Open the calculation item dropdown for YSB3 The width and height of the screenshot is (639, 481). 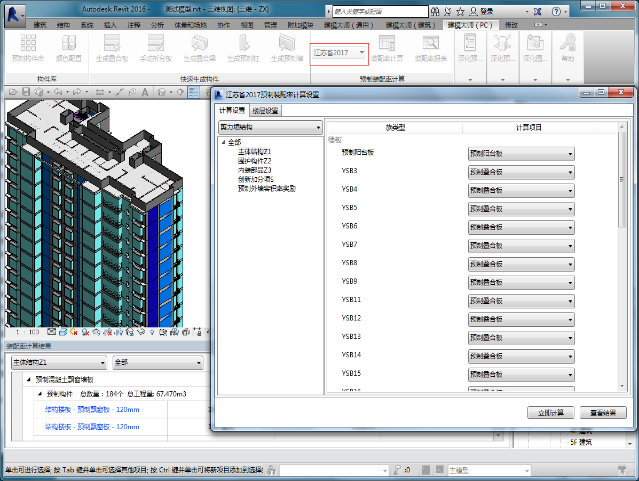pos(520,172)
